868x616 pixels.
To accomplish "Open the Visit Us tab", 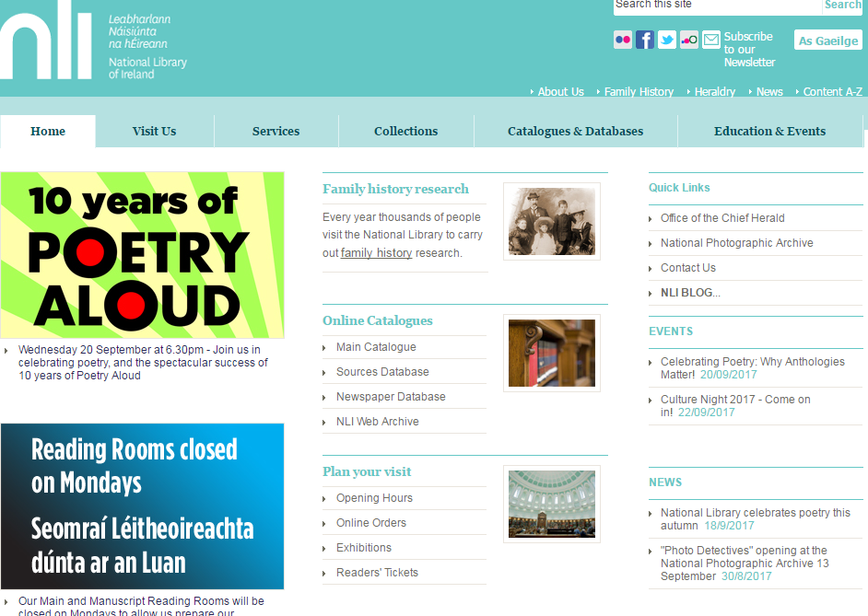I will point(154,132).
